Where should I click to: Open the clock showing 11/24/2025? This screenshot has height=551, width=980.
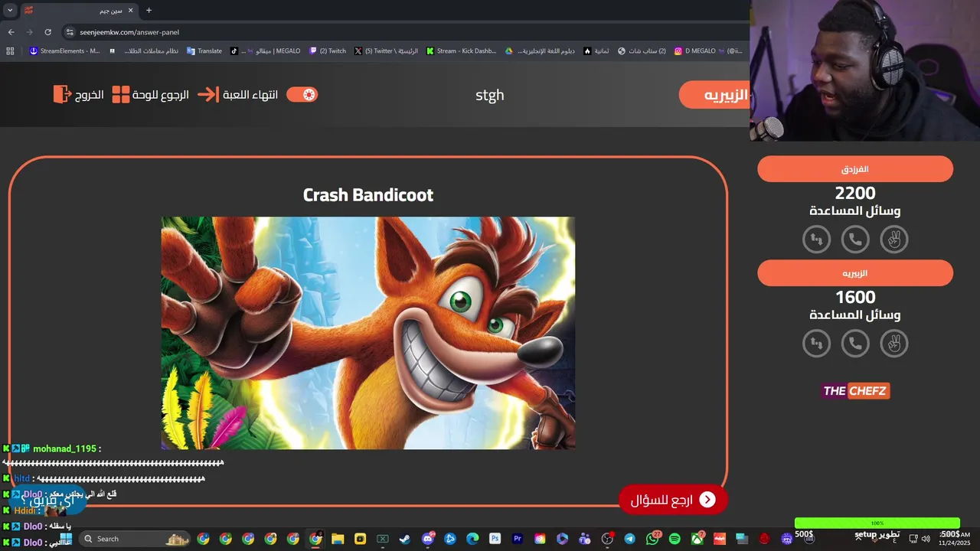[953, 539]
